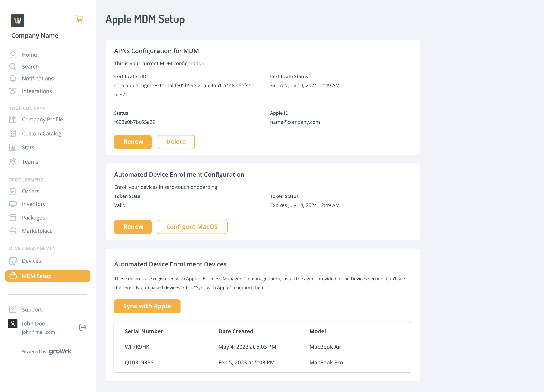Open the Marketplace page

pyautogui.click(x=37, y=231)
